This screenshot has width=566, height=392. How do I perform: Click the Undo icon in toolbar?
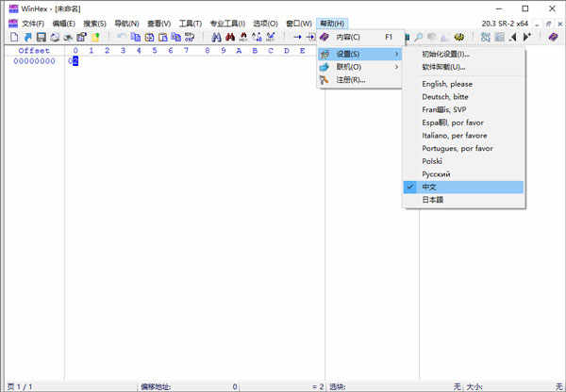coord(122,37)
